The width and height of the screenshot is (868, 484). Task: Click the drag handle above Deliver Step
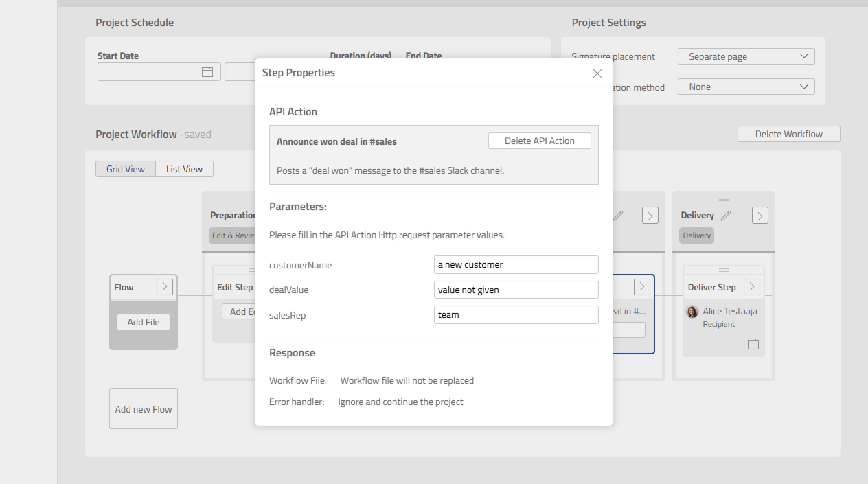click(x=724, y=270)
